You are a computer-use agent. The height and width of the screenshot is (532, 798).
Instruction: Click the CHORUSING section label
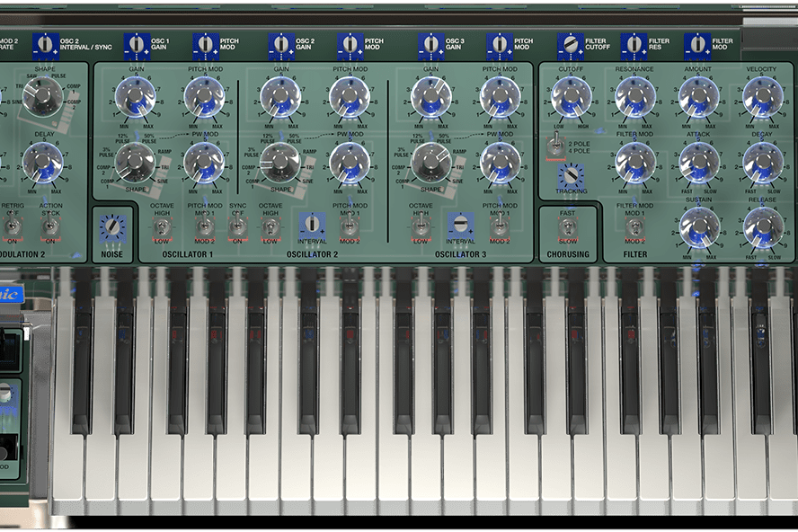[568, 254]
